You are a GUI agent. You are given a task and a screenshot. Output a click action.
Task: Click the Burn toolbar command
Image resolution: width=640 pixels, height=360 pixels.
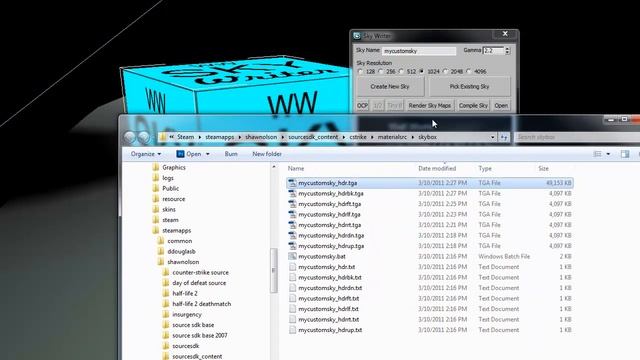pos(231,154)
